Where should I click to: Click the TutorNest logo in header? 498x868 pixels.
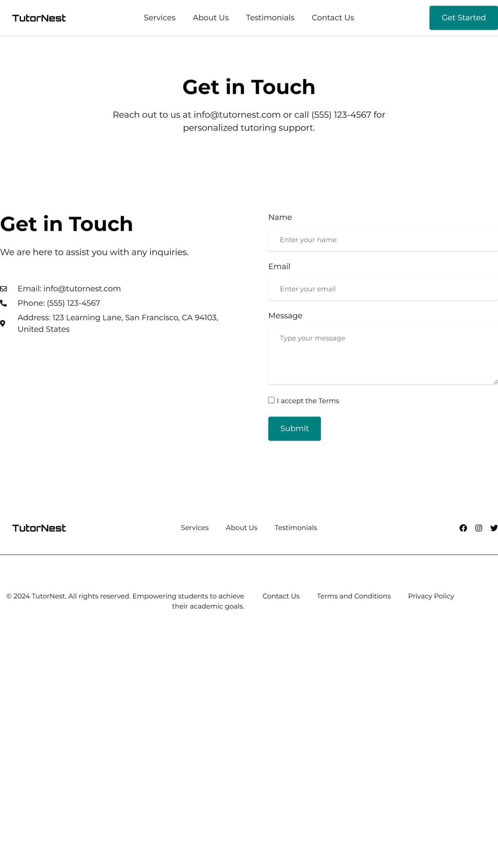pos(39,18)
